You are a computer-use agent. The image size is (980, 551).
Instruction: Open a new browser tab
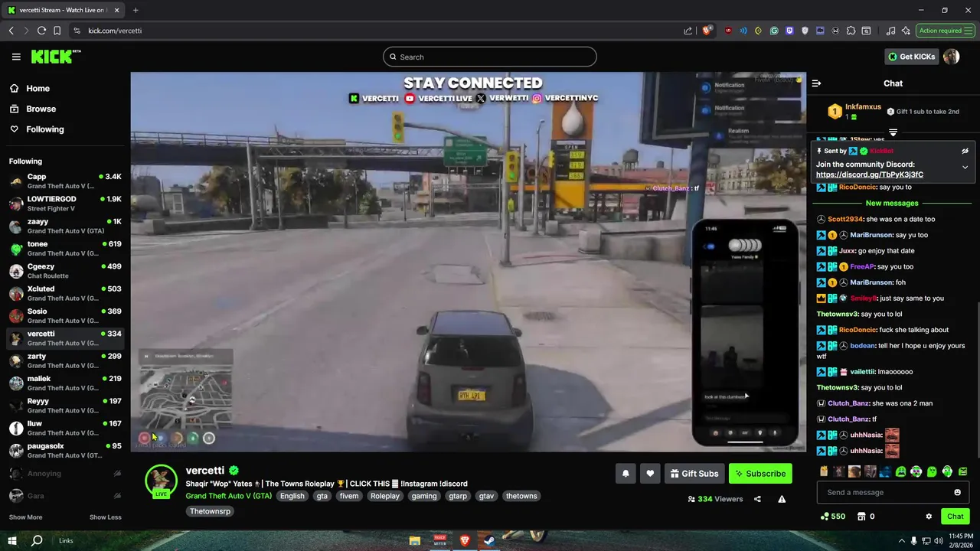click(x=136, y=10)
